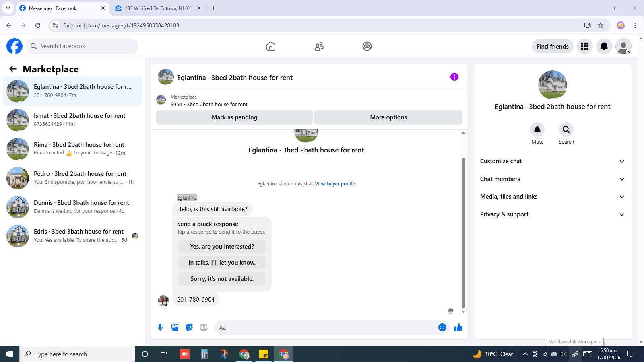Open the account profile picture menu
The width and height of the screenshot is (644, 362).
coord(623,46)
